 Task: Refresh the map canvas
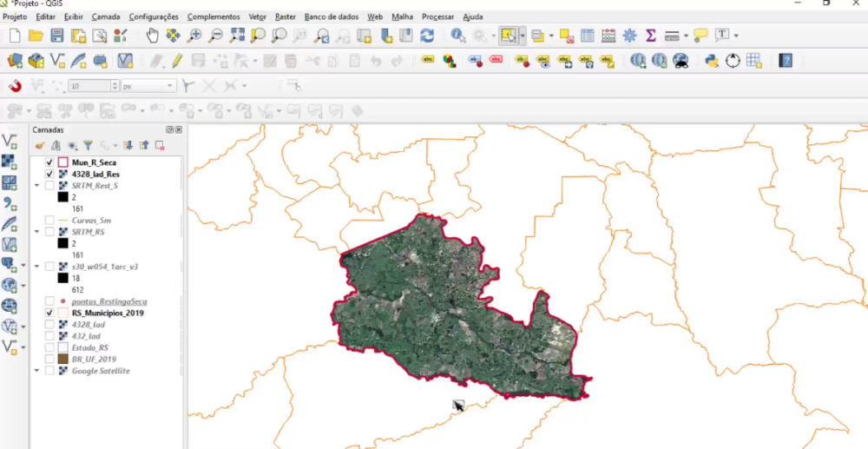(x=427, y=36)
